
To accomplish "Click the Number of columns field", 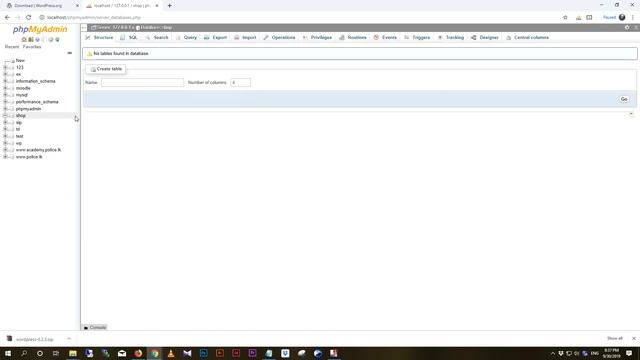I will point(240,82).
